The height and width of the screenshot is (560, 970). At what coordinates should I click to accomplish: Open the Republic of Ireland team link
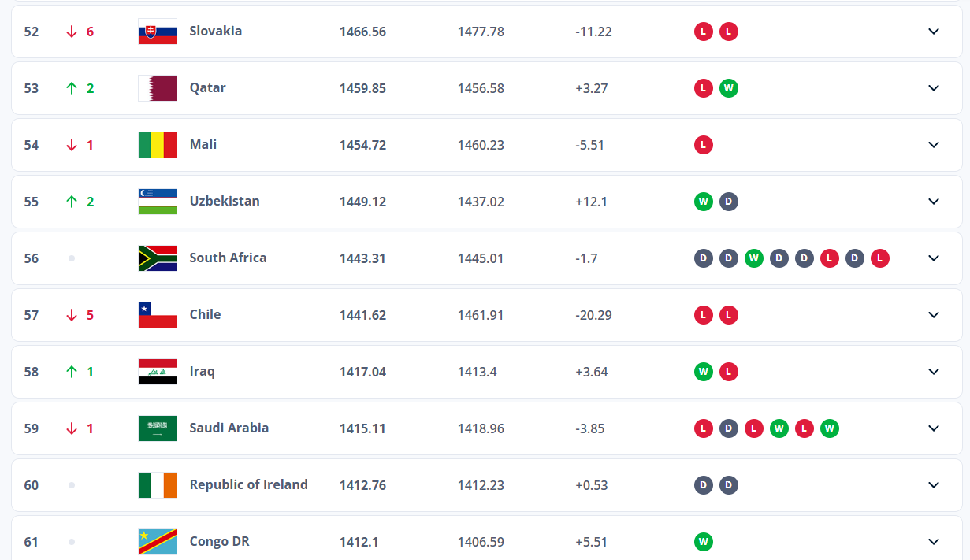click(x=248, y=484)
